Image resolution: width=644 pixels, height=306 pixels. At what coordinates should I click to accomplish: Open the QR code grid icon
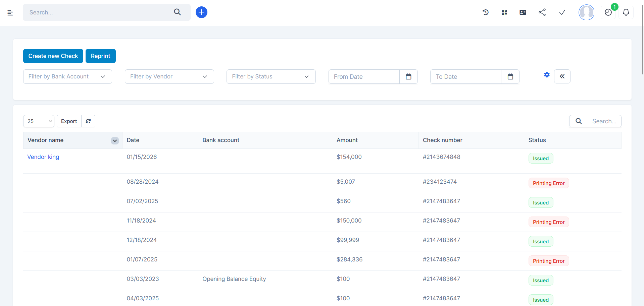coord(504,12)
